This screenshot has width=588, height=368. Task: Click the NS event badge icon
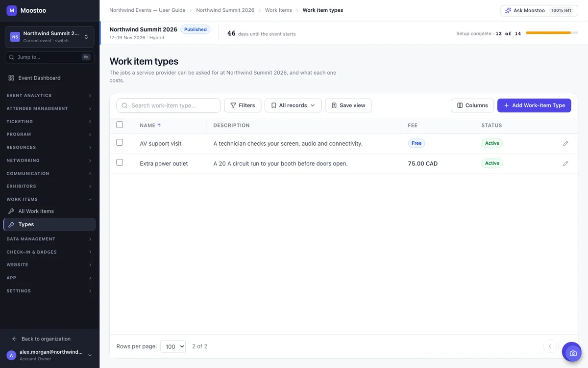pyautogui.click(x=15, y=37)
